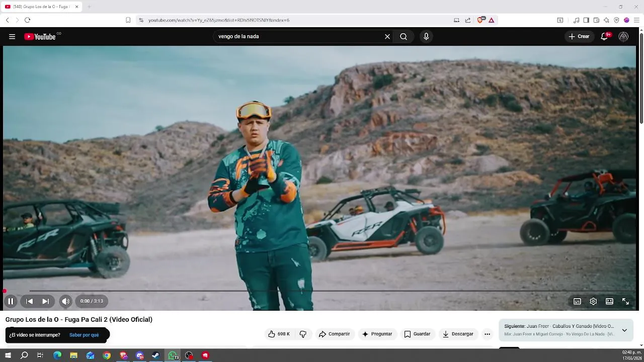The height and width of the screenshot is (362, 644).
Task: Click the install/cast screen icon in address bar
Action: click(x=456, y=20)
